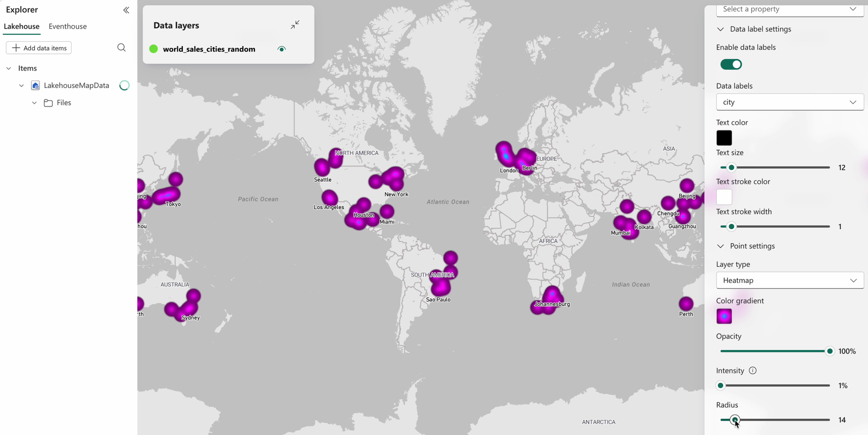Click the London label on map
Screen dimensions: 868x435
(509, 171)
